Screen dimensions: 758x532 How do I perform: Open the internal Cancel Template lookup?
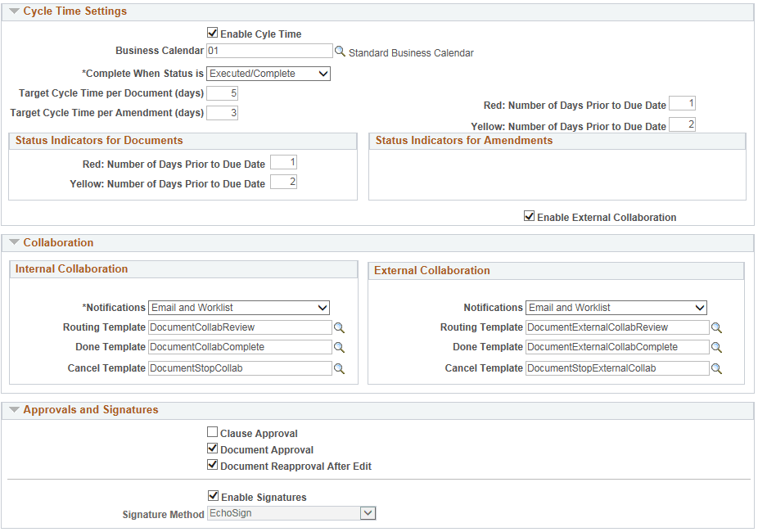[x=339, y=368]
